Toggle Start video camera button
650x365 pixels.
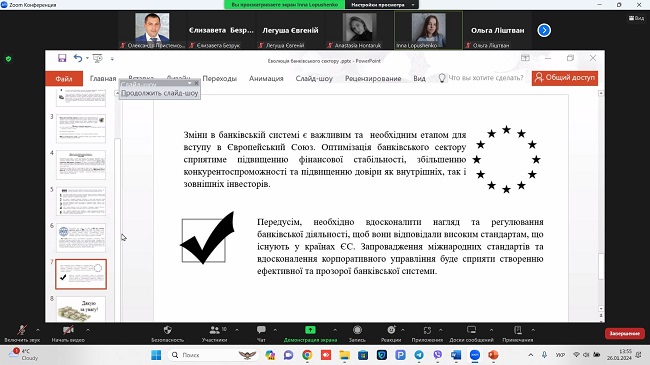[x=68, y=330]
